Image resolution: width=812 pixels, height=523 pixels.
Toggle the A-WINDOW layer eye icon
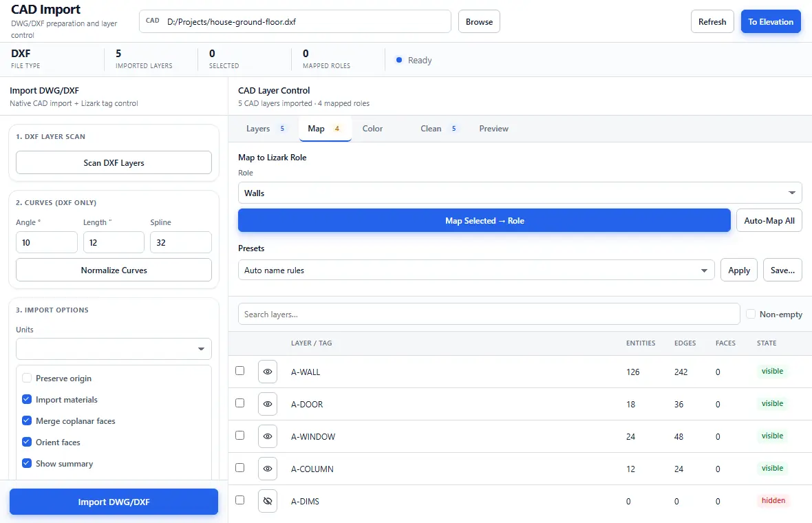point(267,436)
